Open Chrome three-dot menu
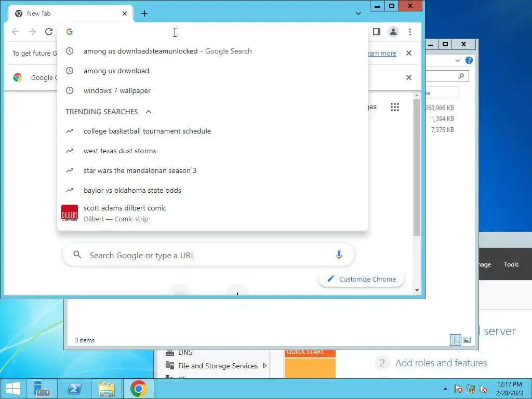 (410, 32)
